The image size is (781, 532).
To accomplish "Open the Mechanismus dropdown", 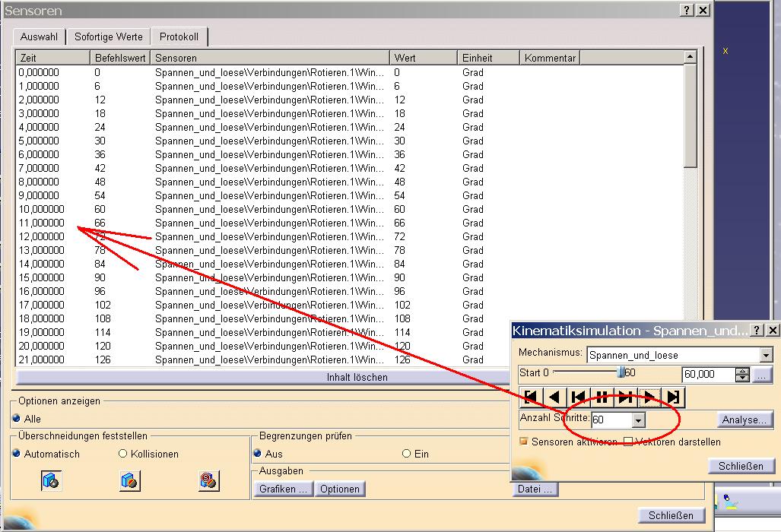I will click(766, 355).
